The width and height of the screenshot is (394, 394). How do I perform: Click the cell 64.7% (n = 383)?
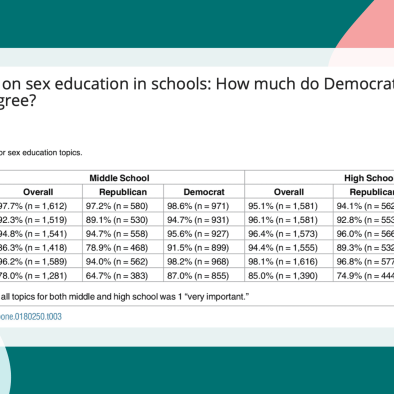[117, 276]
